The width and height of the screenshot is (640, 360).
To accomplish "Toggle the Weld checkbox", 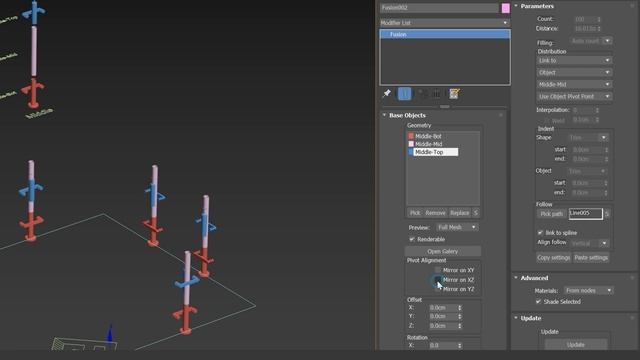I will [547, 120].
